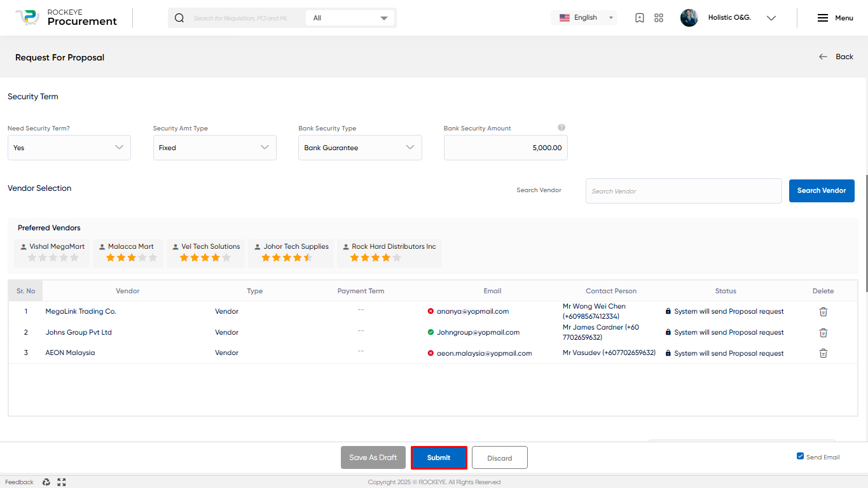
Task: Click the Bank Security Amount field
Action: pos(506,148)
